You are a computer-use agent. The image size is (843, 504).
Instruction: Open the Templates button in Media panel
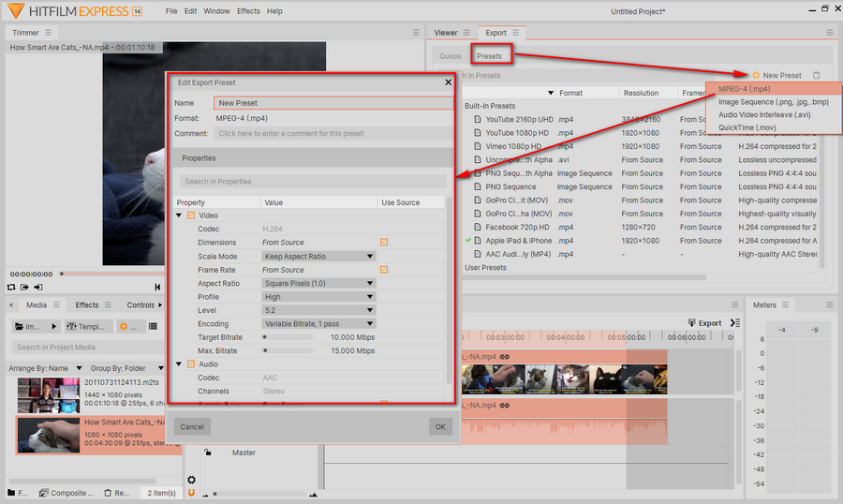pos(89,327)
